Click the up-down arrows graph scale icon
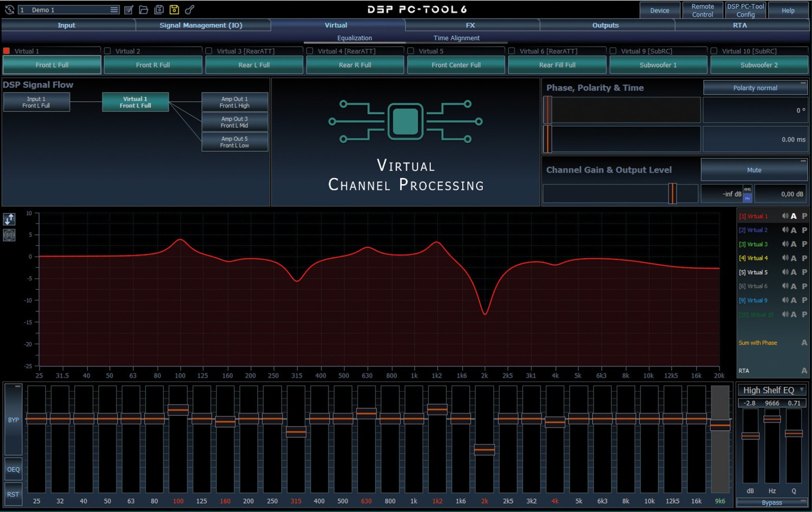The width and height of the screenshot is (812, 512). coord(9,219)
